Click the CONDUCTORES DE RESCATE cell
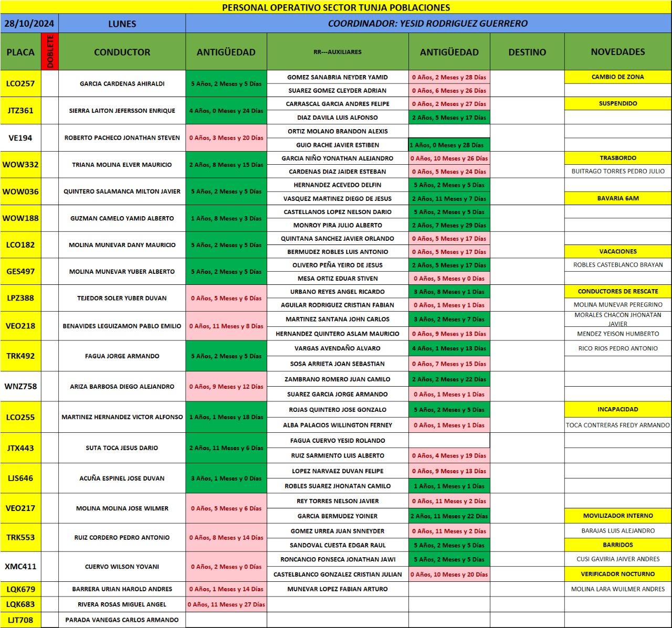Image resolution: width=672 pixels, height=628 pixels. click(618, 291)
